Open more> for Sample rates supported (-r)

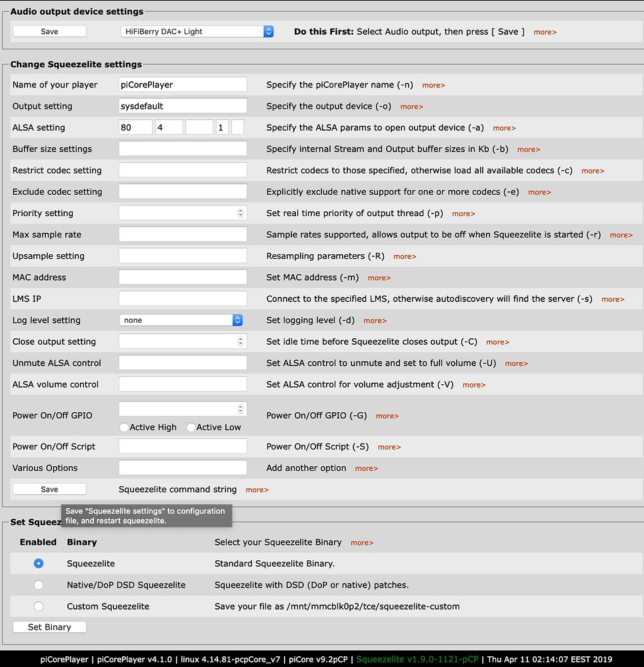click(x=621, y=235)
